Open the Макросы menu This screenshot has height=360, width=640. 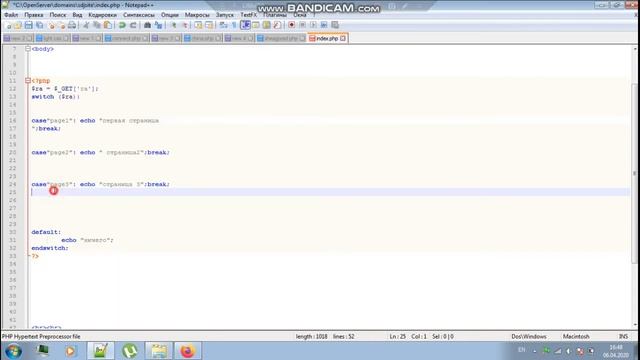click(x=197, y=15)
